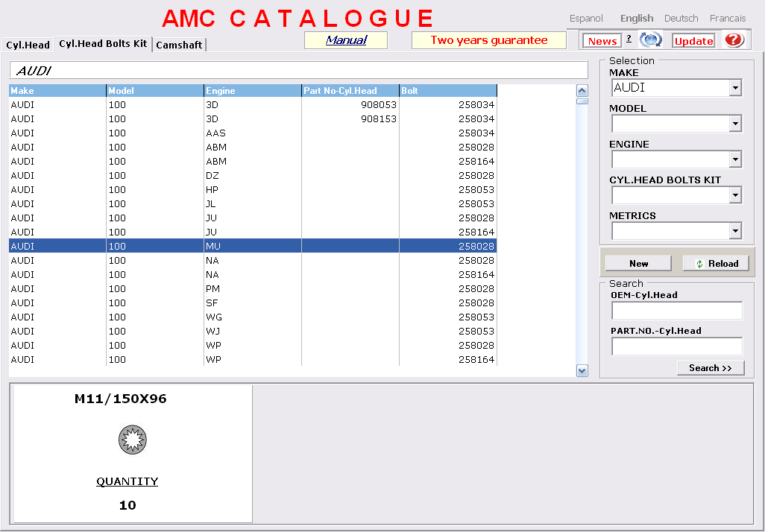765x532 pixels.
Task: Click the vertical scrollbar thumb
Action: click(x=582, y=101)
